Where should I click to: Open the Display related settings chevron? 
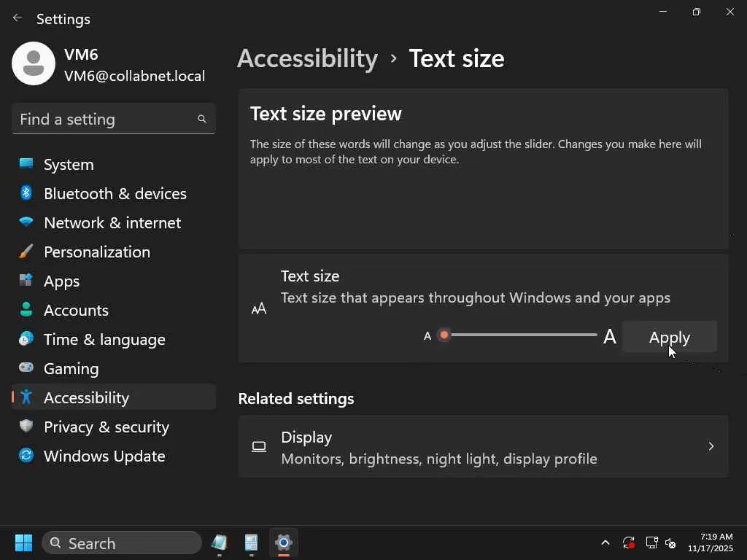pyautogui.click(x=711, y=446)
